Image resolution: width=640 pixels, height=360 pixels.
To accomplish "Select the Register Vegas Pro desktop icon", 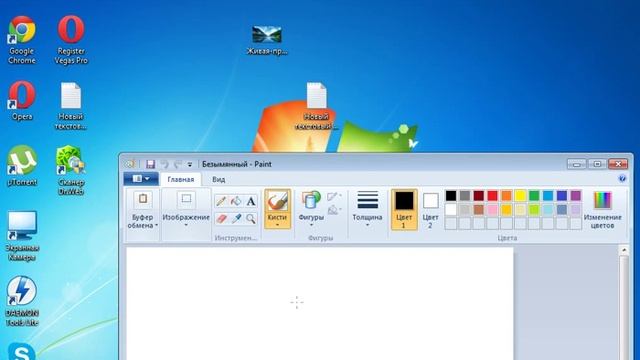I will [x=71, y=40].
